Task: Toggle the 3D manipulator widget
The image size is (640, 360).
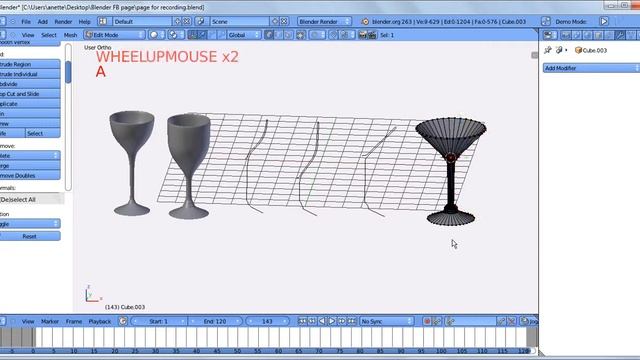Action: [193, 35]
